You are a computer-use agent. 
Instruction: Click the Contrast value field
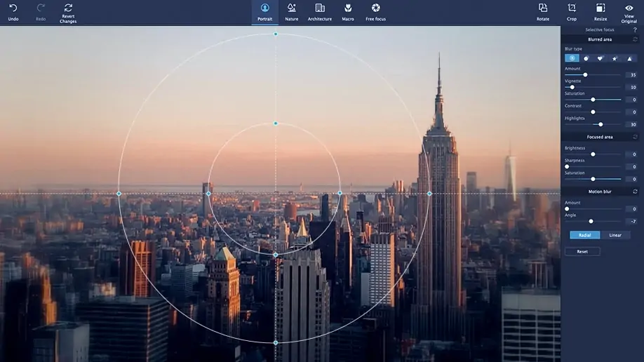[631, 112]
